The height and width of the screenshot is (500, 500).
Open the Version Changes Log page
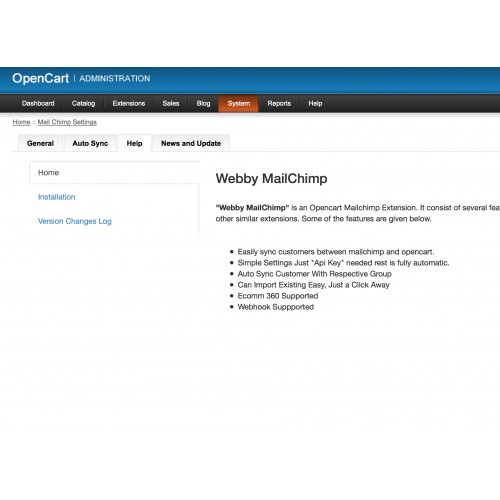pyautogui.click(x=75, y=221)
